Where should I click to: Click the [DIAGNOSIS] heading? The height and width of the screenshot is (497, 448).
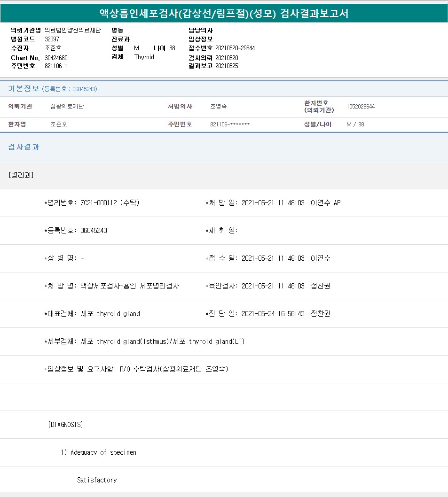(x=65, y=425)
